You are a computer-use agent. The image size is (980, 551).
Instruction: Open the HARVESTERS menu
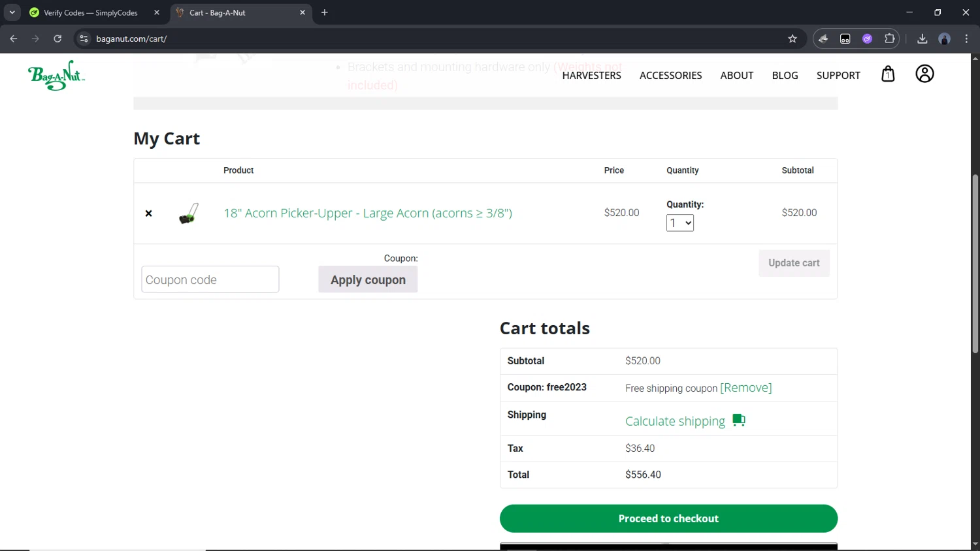(x=591, y=75)
